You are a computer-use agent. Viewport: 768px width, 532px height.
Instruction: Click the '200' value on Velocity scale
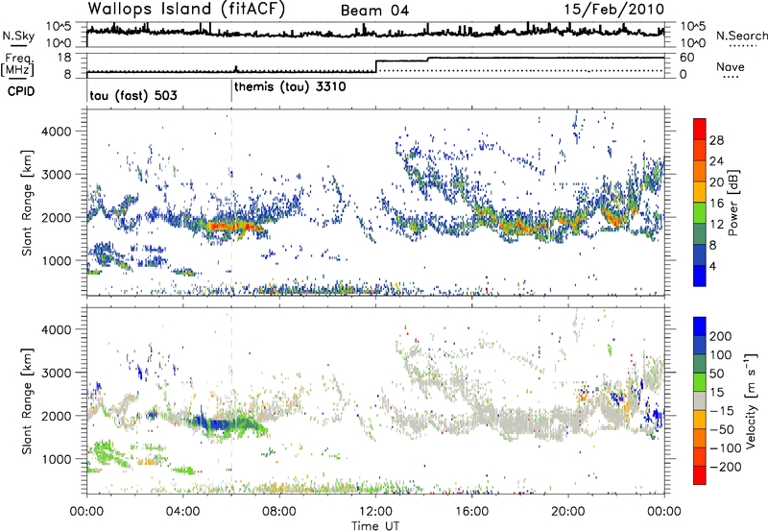(x=721, y=336)
